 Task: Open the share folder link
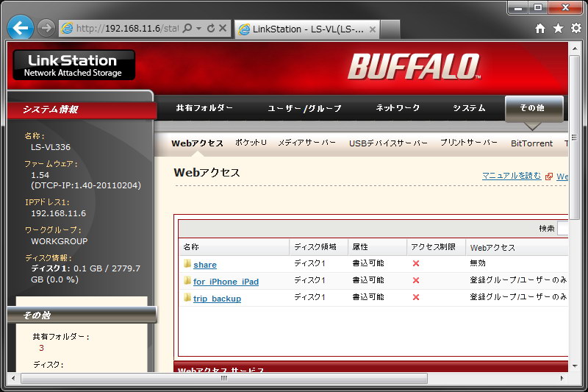pyautogui.click(x=205, y=265)
